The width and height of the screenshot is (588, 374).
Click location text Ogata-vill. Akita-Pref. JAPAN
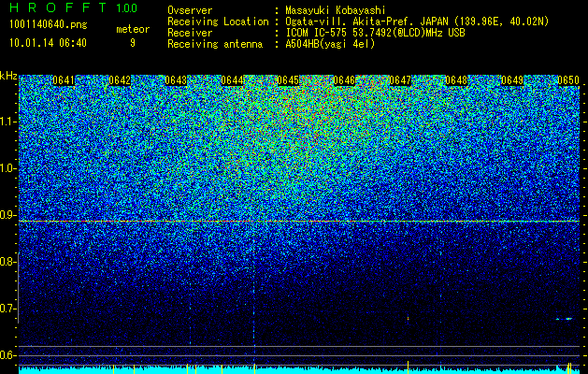(366, 22)
